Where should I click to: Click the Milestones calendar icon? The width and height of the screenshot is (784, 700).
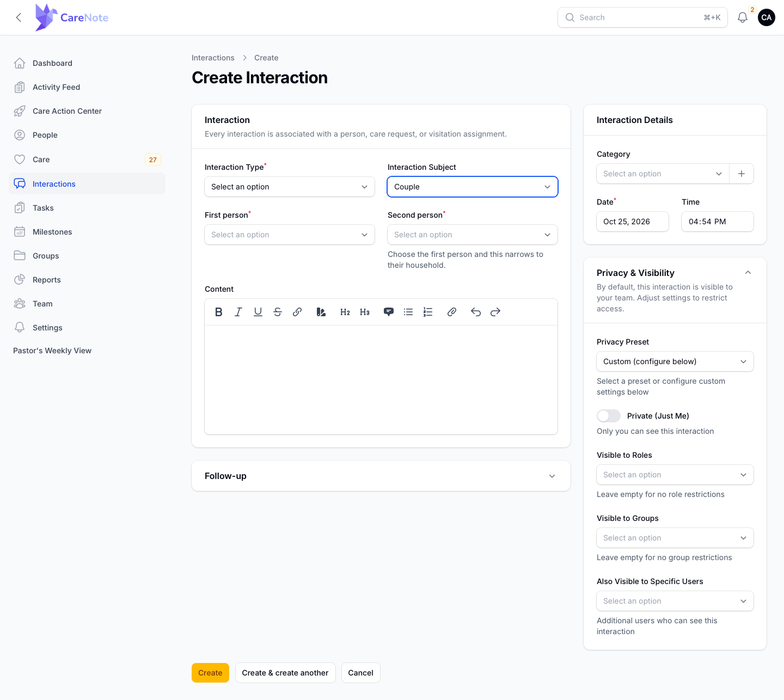point(20,232)
